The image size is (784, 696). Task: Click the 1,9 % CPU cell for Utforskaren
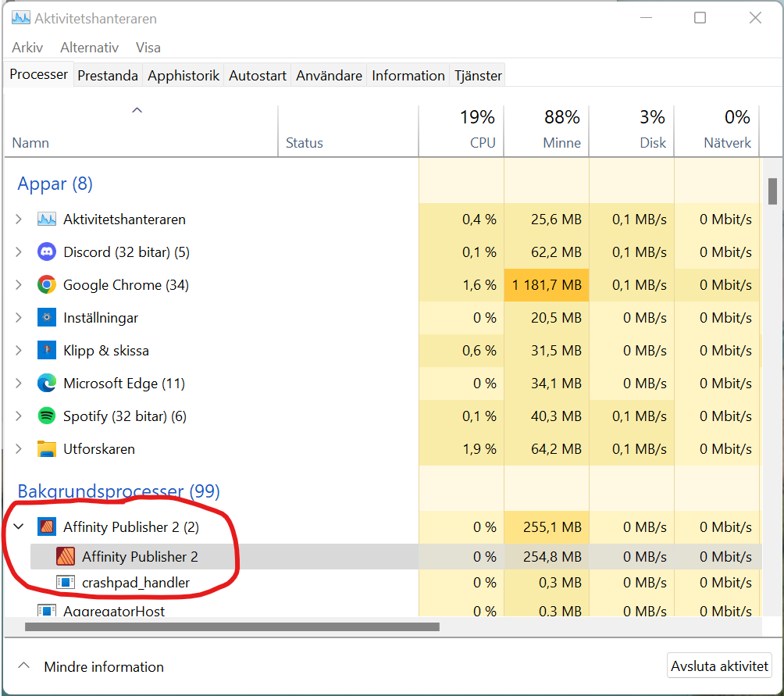click(x=461, y=449)
